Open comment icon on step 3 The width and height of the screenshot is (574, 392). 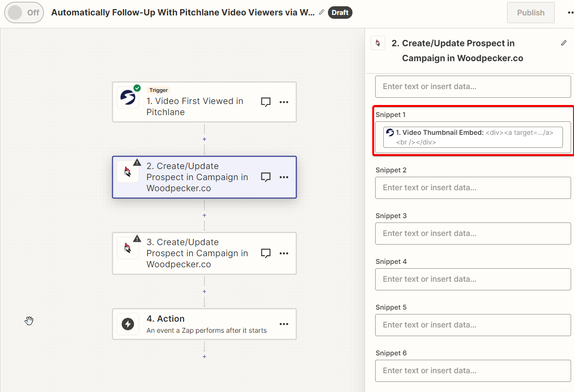pos(266,253)
